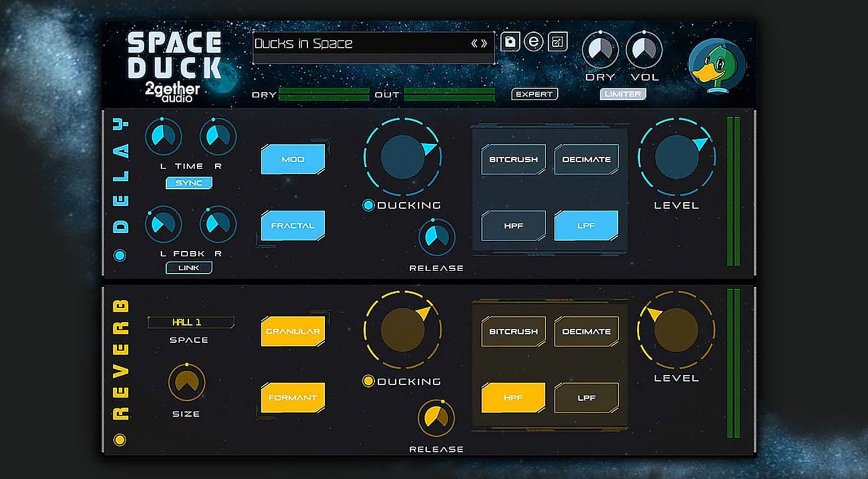Image resolution: width=868 pixels, height=479 pixels.
Task: Click the resize window icon beside the 'e'
Action: (x=557, y=42)
